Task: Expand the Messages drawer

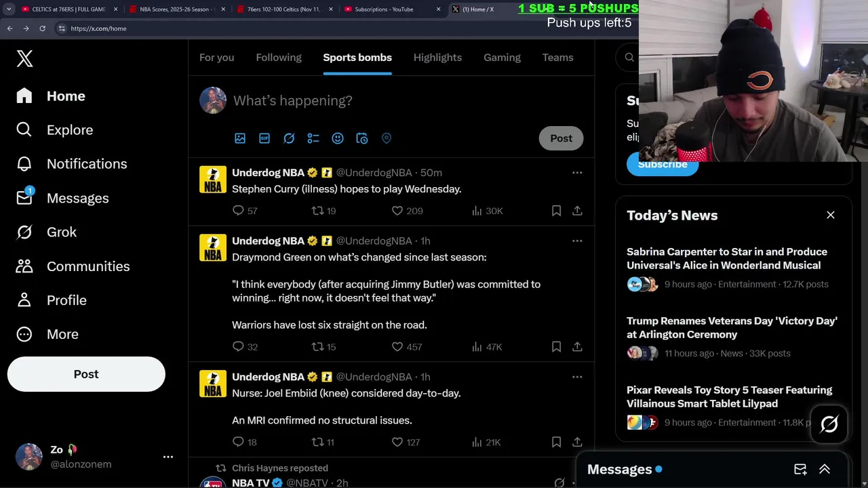Action: [x=825, y=469]
